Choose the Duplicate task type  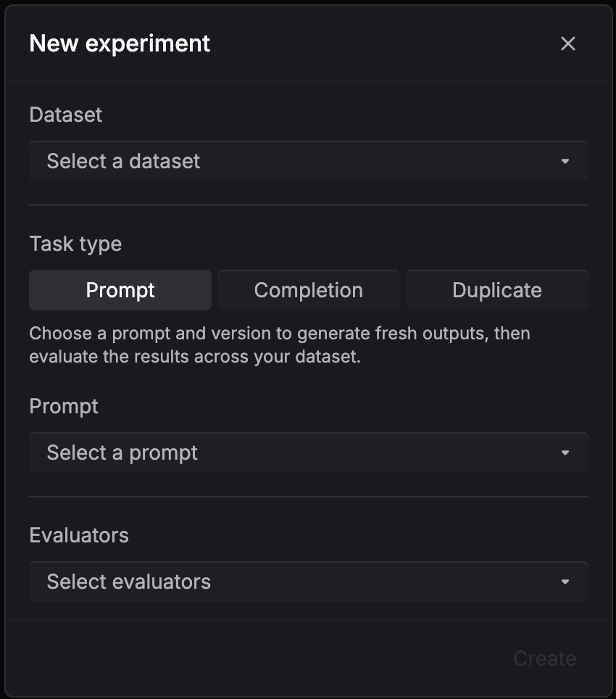(497, 290)
